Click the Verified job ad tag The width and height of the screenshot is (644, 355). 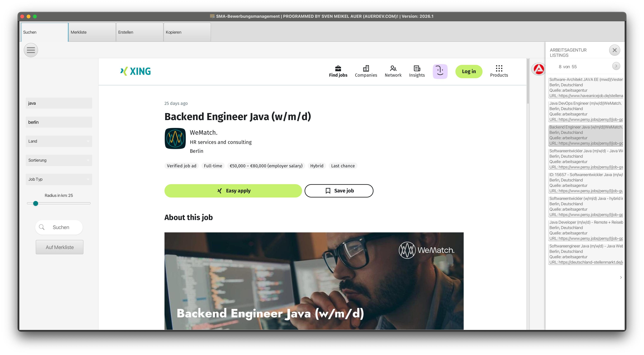click(x=181, y=166)
